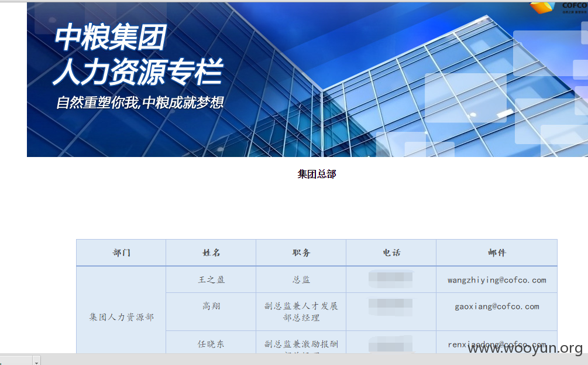Screen dimensions: 588x365
Task: Click the blurred phone cell for 王之盈
Action: [x=391, y=279]
